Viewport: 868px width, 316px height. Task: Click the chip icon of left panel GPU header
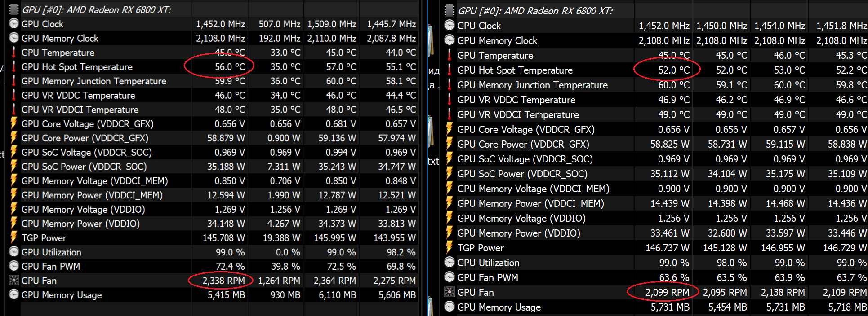pos(14,9)
